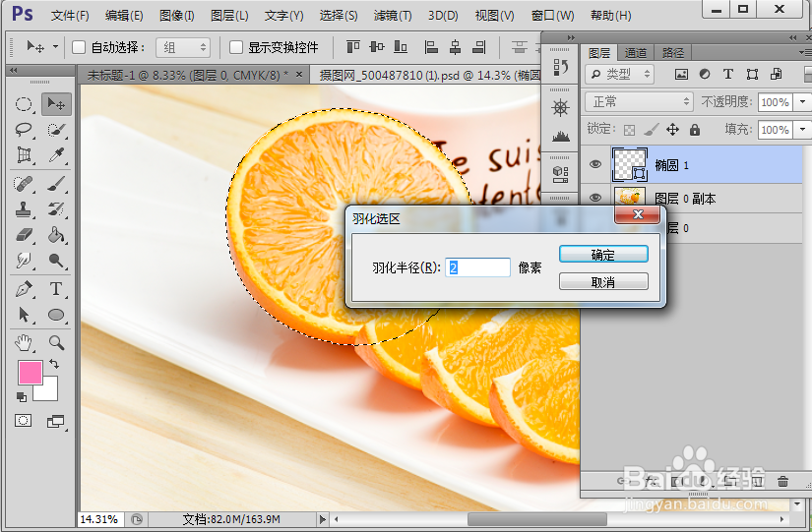Select the Spot Healing Brush tool
This screenshot has width=812, height=532.
pos(24,183)
